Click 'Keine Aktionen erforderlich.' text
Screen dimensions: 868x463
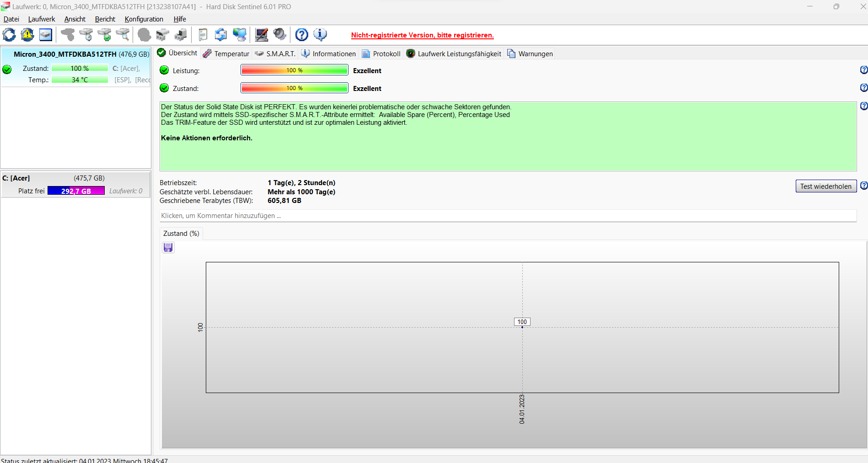pos(207,138)
